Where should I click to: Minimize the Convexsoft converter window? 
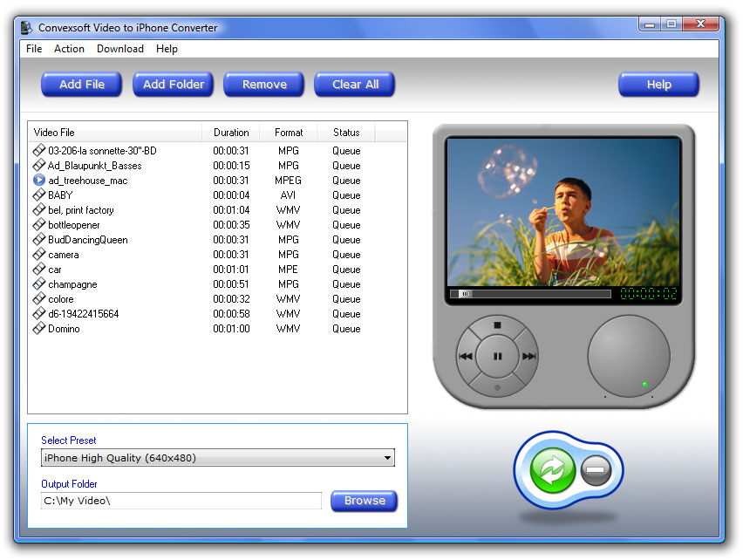click(x=650, y=24)
